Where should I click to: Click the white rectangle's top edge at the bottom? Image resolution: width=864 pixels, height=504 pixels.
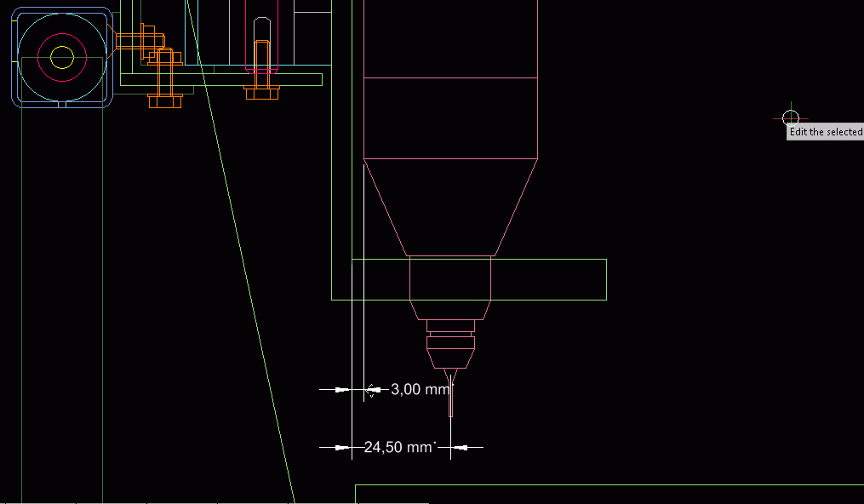[596, 485]
